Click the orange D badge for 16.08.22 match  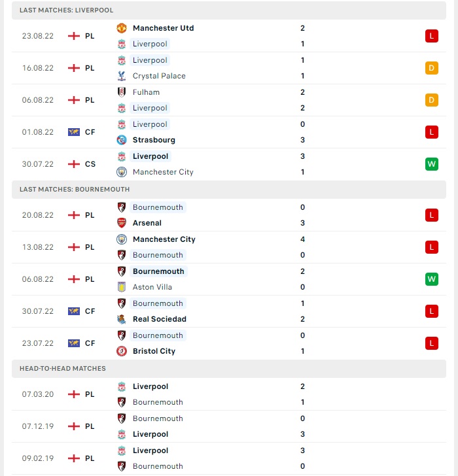[432, 68]
